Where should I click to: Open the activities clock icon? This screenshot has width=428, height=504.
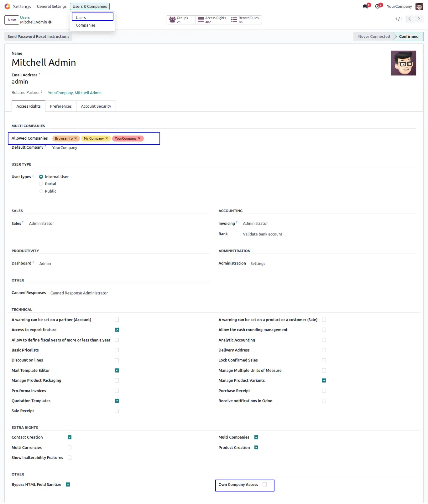tap(378, 6)
